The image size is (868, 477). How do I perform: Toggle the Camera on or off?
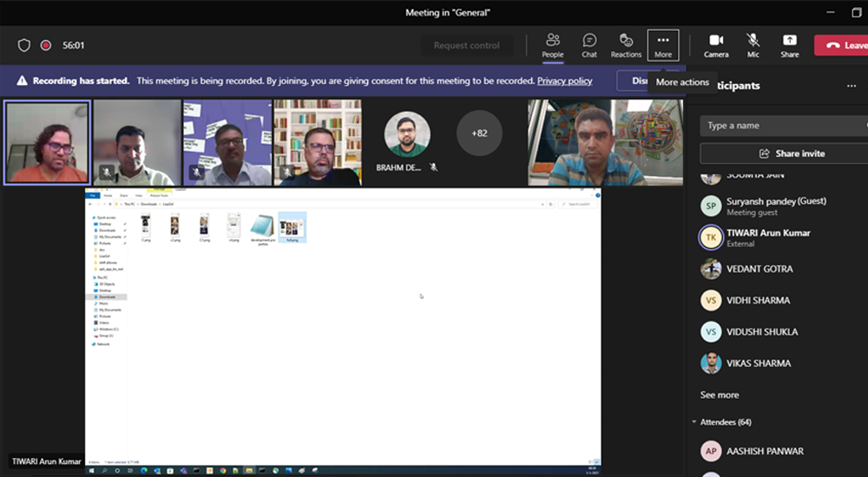point(716,45)
